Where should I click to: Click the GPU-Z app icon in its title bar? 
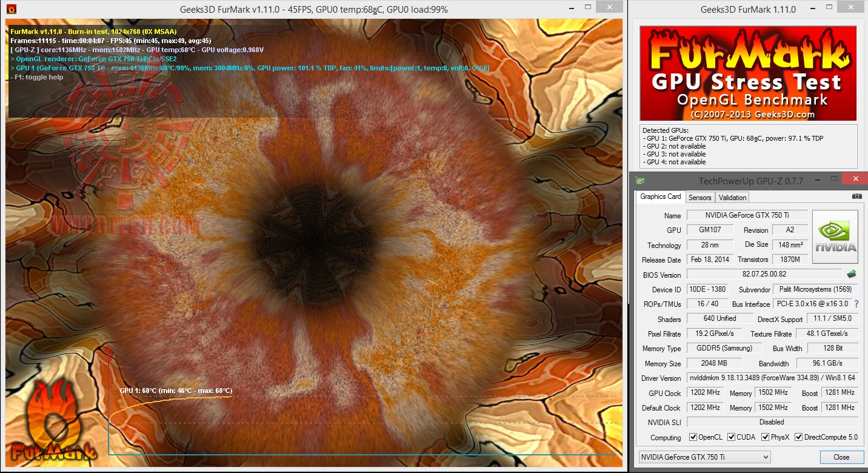[639, 180]
